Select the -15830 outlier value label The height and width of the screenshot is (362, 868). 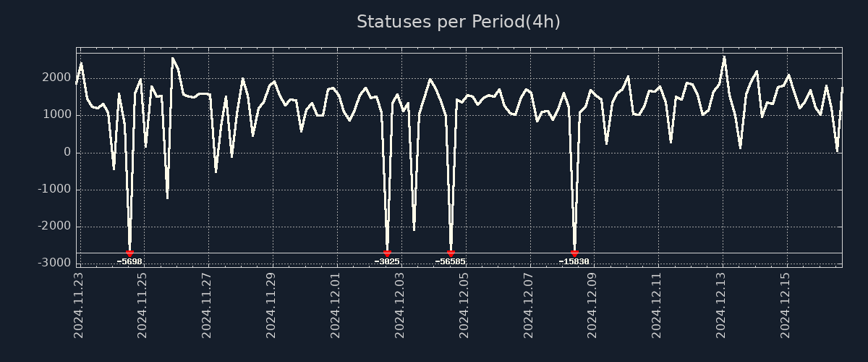pyautogui.click(x=574, y=261)
